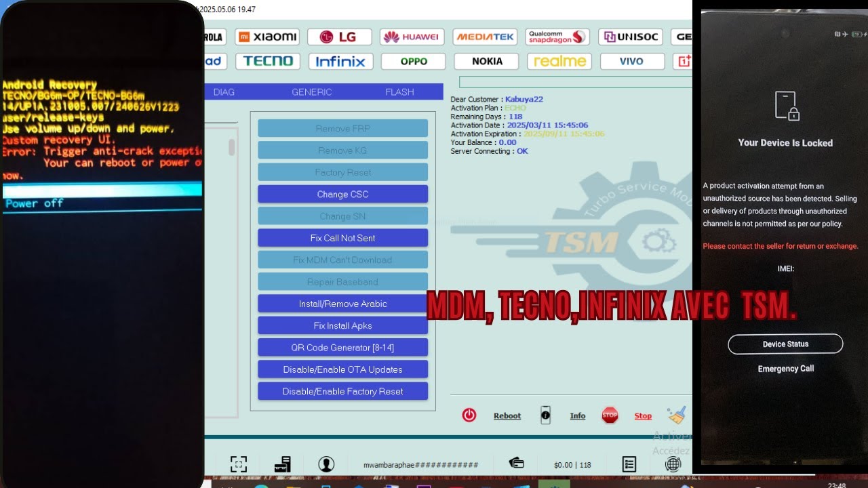Tap Device Status on locked phone
This screenshot has height=488, width=868.
click(x=785, y=344)
